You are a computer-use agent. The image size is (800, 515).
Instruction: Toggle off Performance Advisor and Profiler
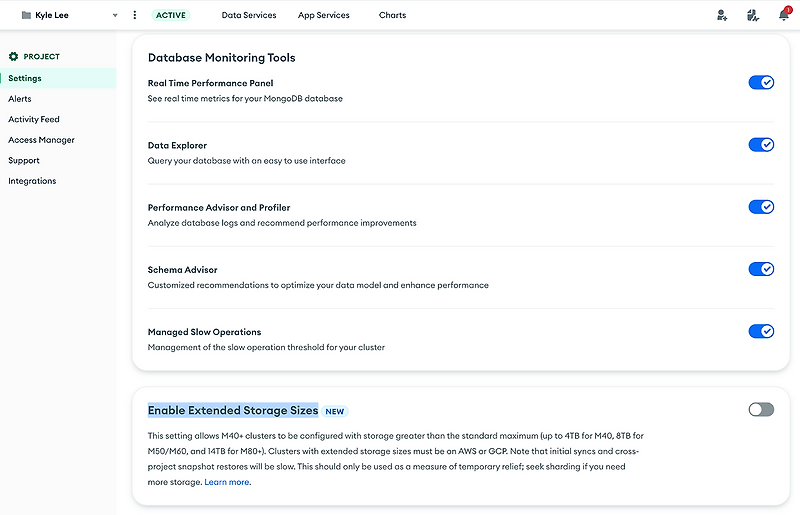[x=761, y=207]
